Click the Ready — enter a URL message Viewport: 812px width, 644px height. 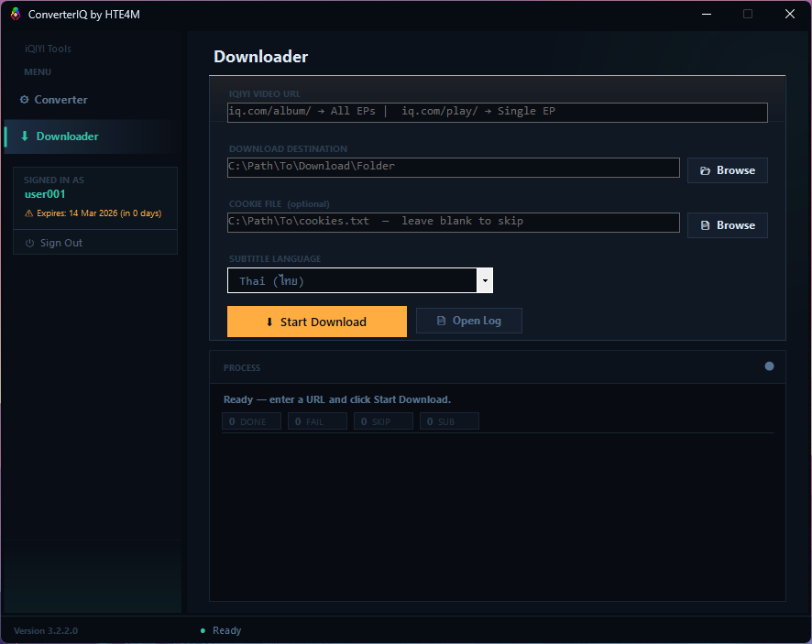pyautogui.click(x=337, y=399)
